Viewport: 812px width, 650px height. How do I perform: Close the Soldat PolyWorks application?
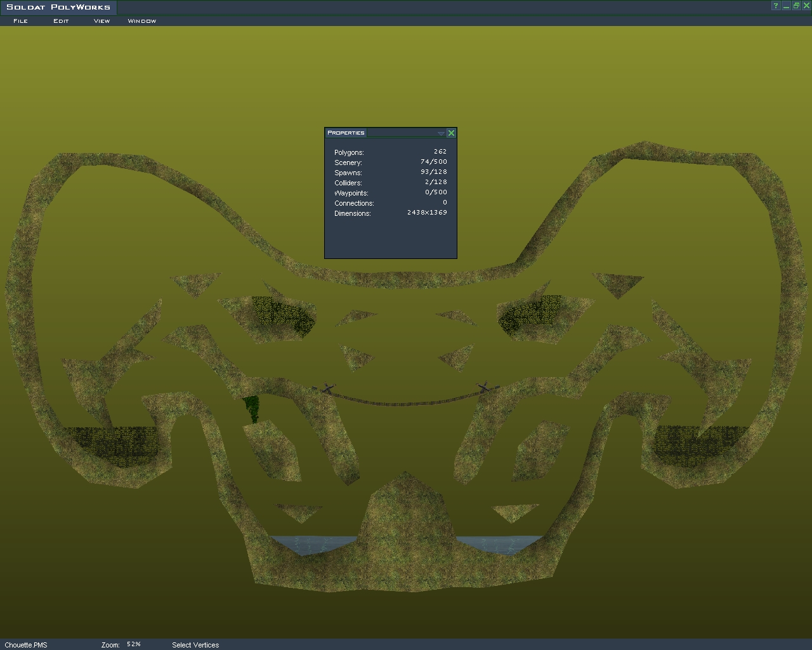[x=806, y=6]
